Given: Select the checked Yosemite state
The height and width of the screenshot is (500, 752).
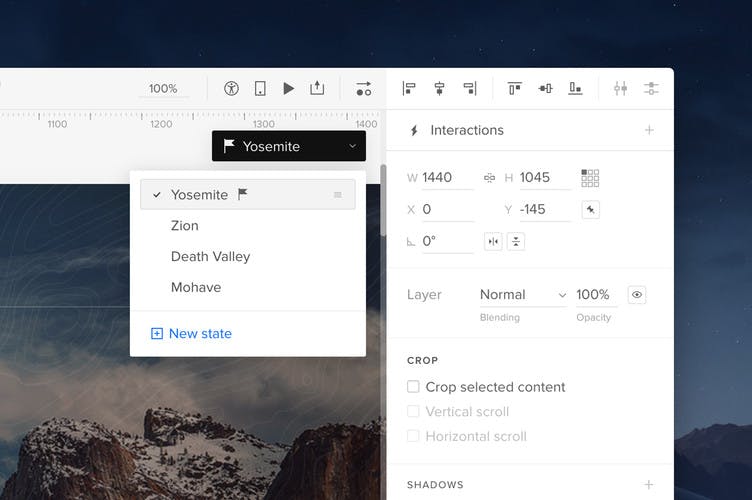Looking at the screenshot, I should tap(247, 194).
